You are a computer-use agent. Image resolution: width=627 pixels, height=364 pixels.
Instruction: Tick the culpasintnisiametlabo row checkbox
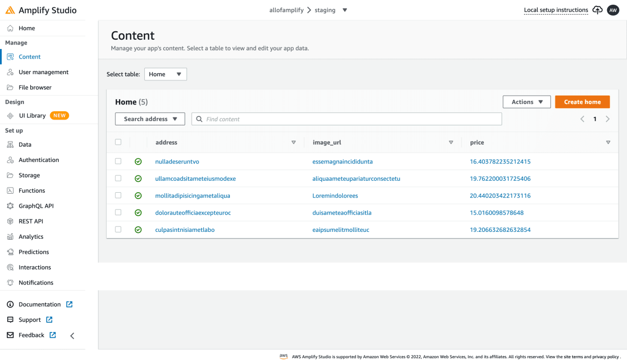[118, 229]
